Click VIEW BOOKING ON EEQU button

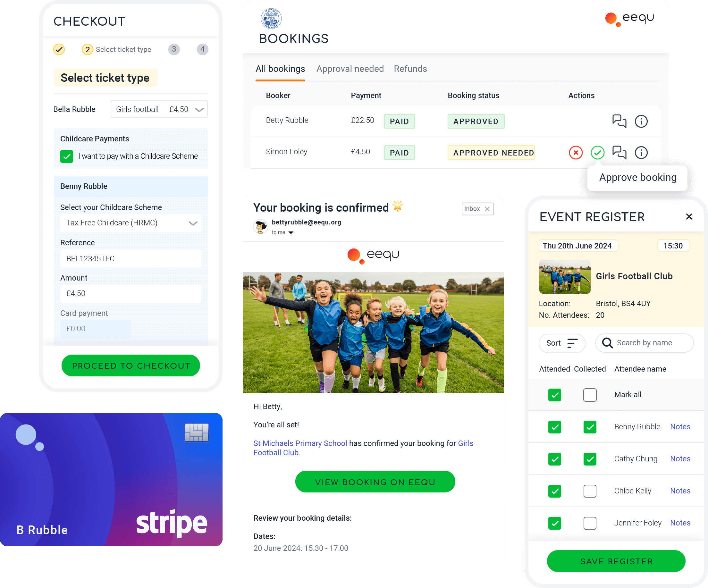(x=375, y=482)
